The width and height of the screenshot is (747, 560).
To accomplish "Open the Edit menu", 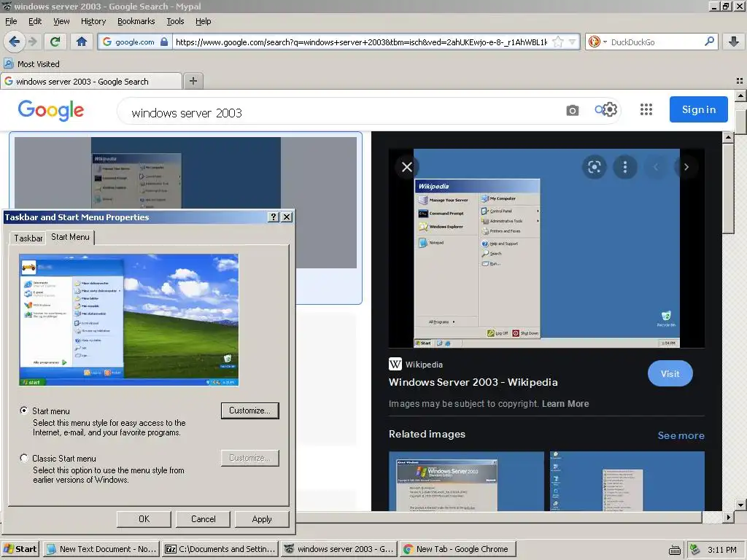I will click(x=35, y=21).
